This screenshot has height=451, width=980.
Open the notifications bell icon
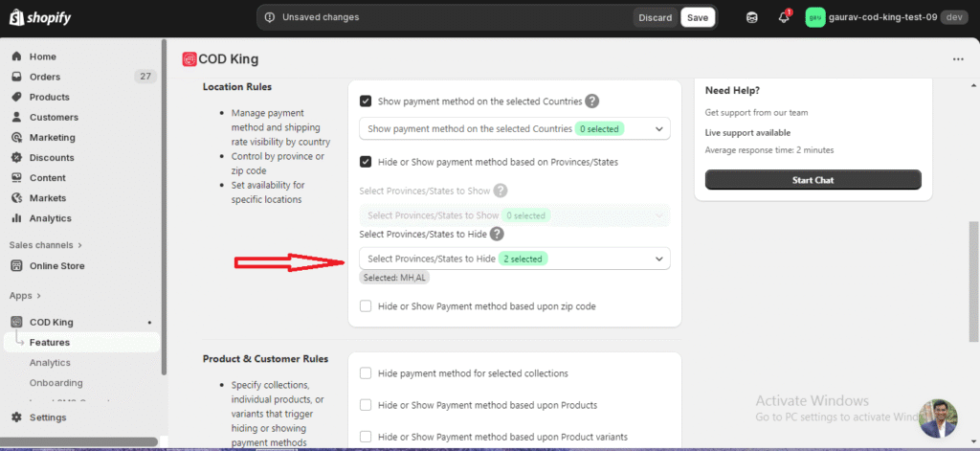783,17
